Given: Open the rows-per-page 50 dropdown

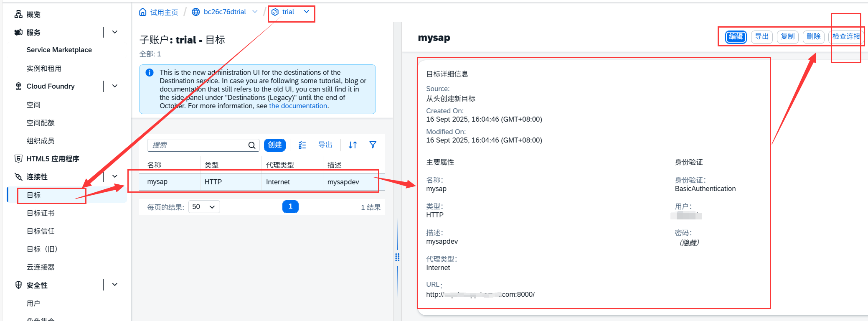Looking at the screenshot, I should tap(204, 207).
